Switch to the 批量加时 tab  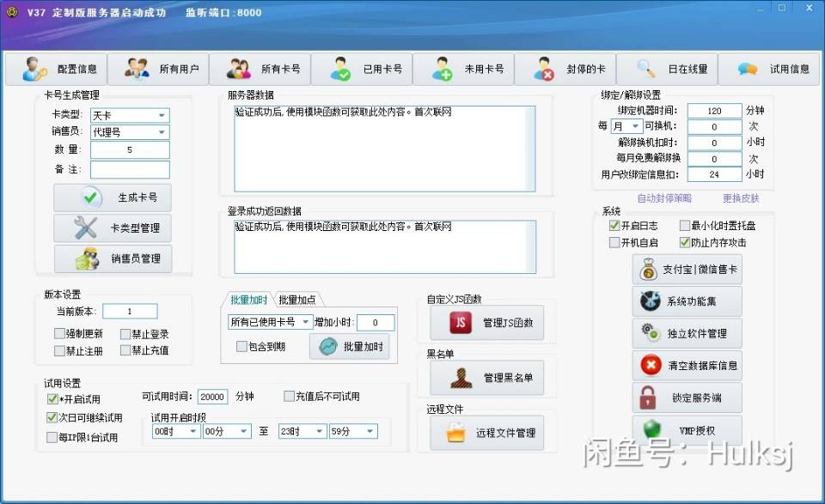pos(249,301)
